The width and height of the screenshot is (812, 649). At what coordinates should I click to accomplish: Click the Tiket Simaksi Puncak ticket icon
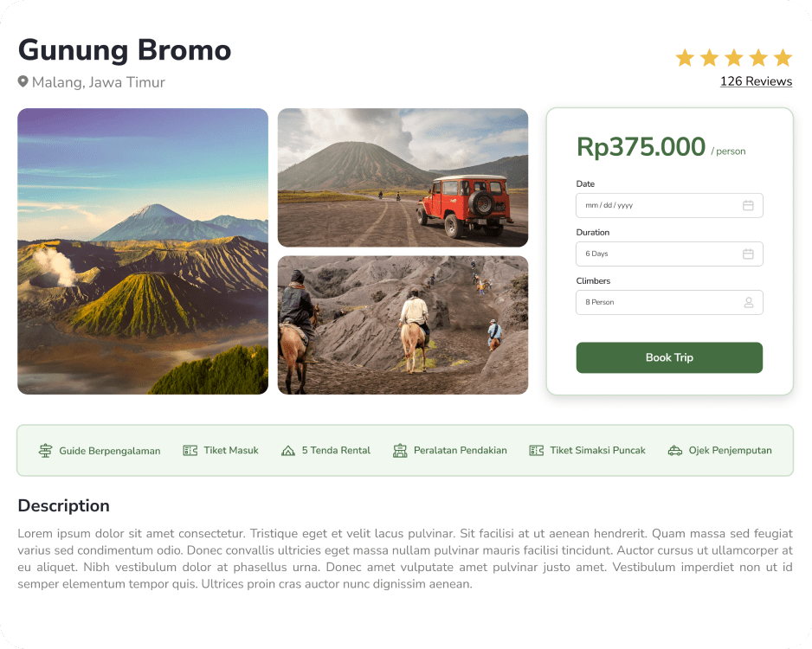(537, 450)
